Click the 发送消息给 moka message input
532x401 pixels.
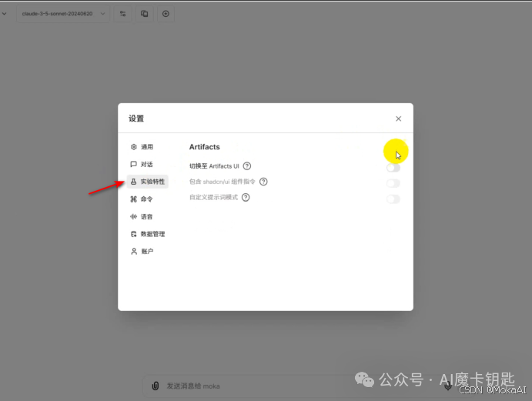click(299, 386)
